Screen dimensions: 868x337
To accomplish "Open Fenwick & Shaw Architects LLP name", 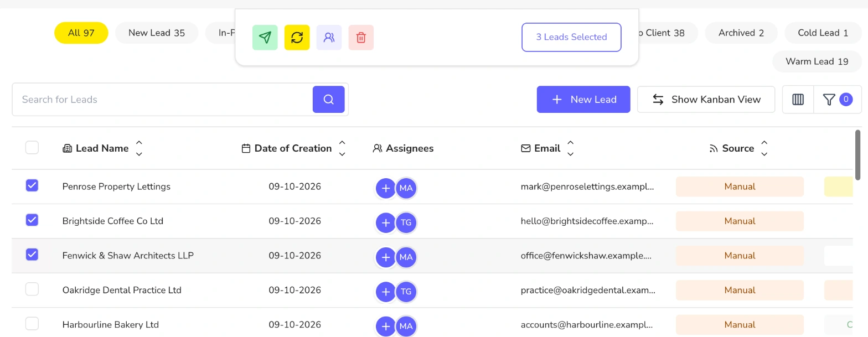I will click(x=128, y=256).
